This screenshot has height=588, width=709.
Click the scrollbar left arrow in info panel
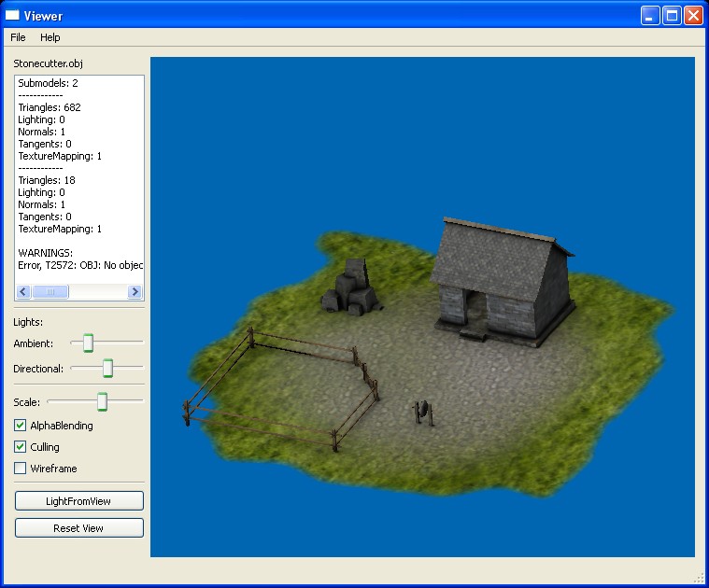tap(24, 292)
